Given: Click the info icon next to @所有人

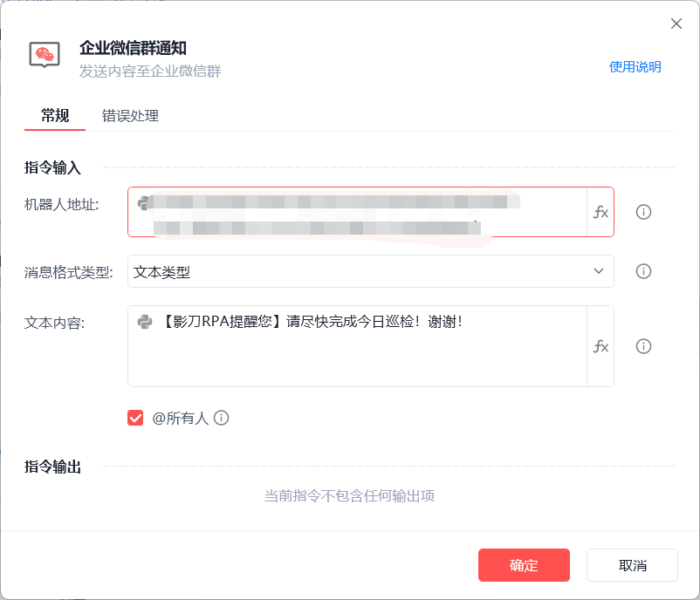Looking at the screenshot, I should [x=222, y=418].
